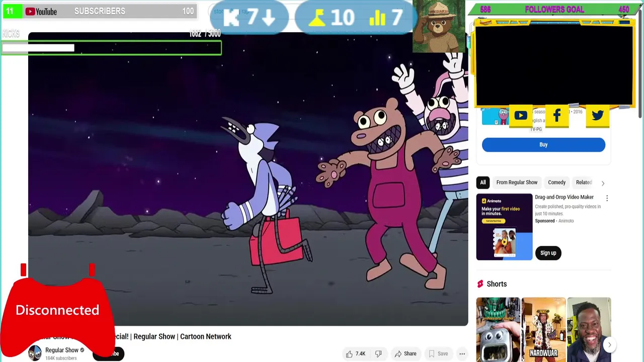The width and height of the screenshot is (644, 362).
Task: Open the ad options three-dot menu
Action: 607,198
